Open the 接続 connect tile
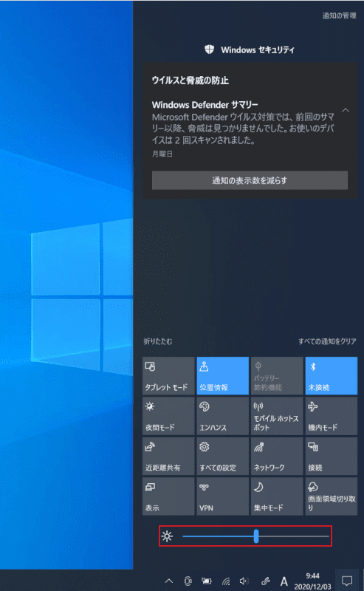The image size is (364, 591). click(332, 456)
